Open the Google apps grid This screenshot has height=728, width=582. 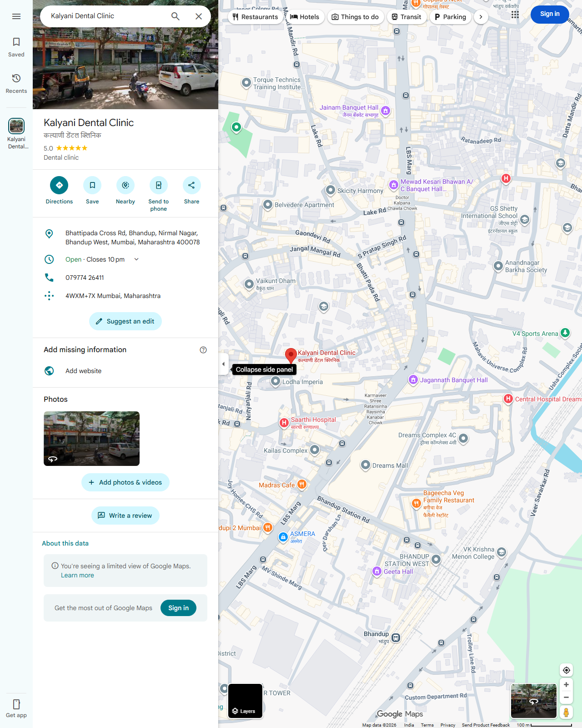[515, 15]
